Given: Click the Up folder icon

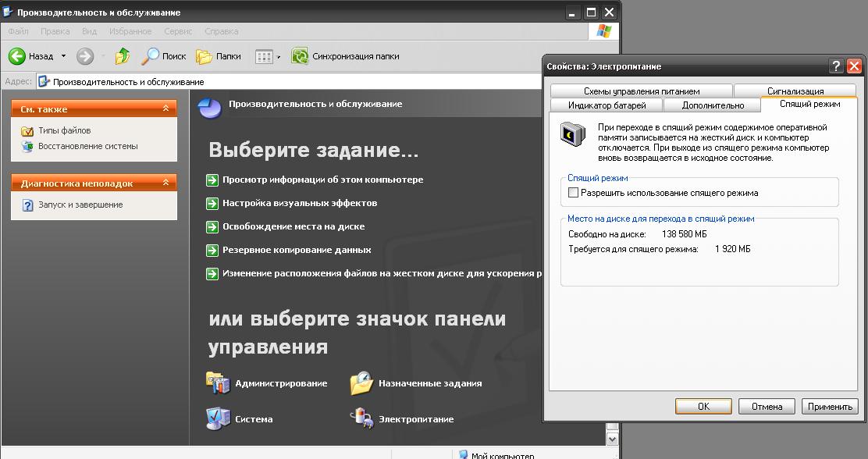Looking at the screenshot, I should (123, 56).
